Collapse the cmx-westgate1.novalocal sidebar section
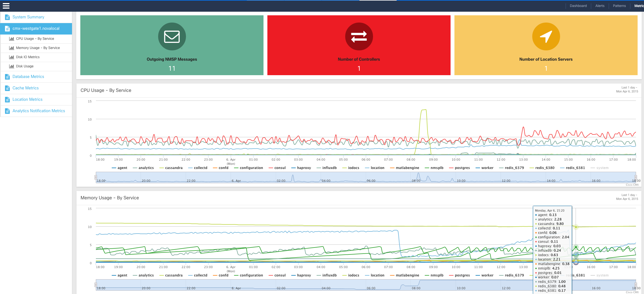Viewport: 644px width, 294px height. click(x=36, y=29)
